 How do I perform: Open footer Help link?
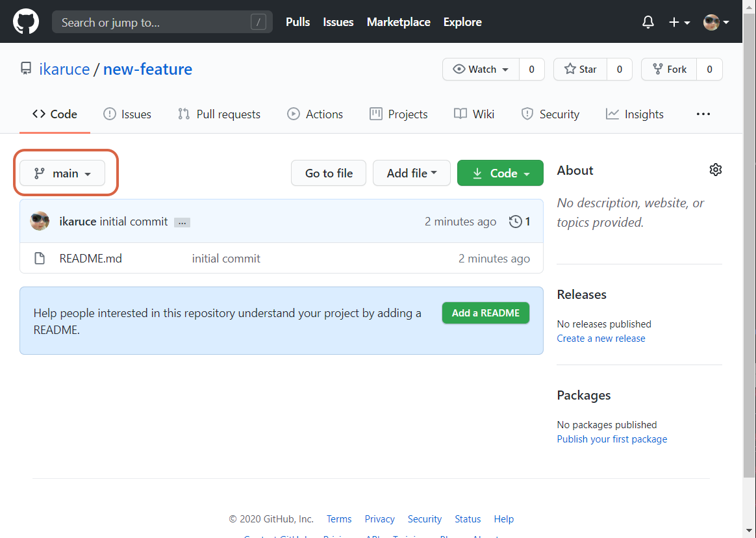tap(503, 519)
